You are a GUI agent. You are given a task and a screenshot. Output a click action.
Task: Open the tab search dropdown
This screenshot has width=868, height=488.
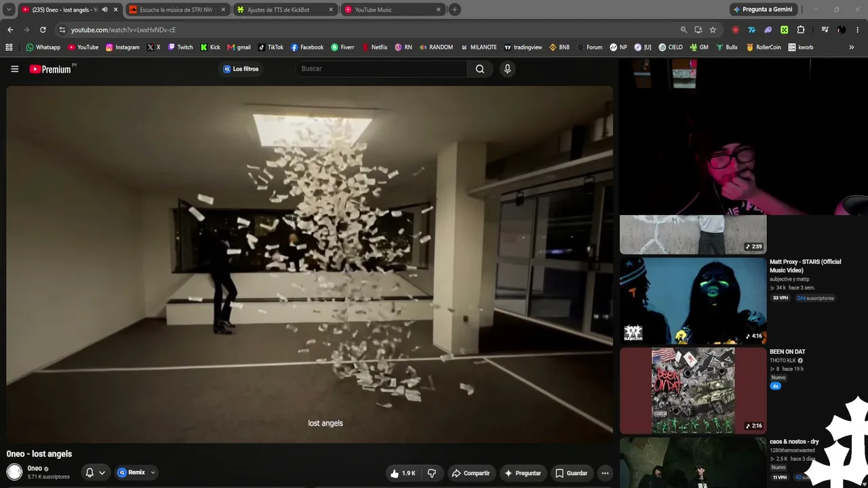pos(9,9)
